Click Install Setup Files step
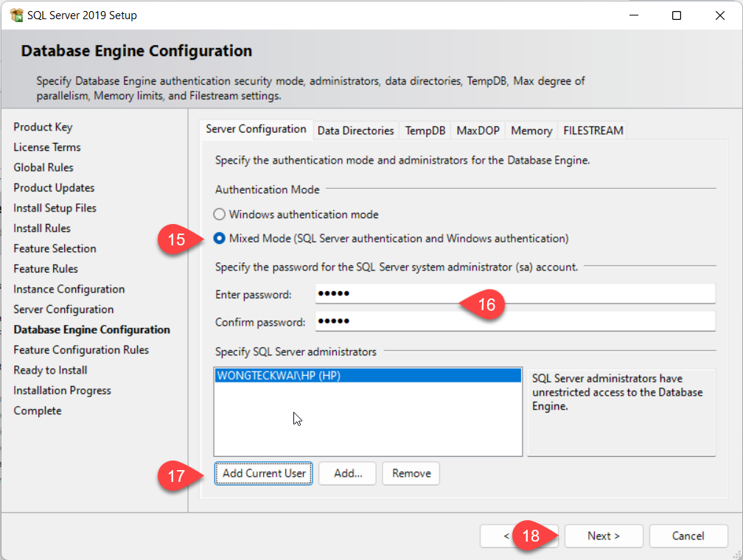The height and width of the screenshot is (560, 743). click(x=55, y=209)
